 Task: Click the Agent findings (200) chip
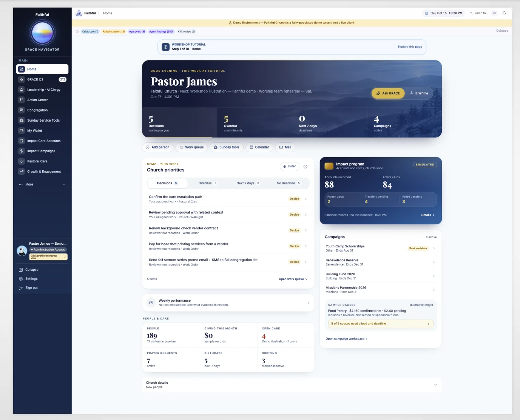(x=161, y=31)
